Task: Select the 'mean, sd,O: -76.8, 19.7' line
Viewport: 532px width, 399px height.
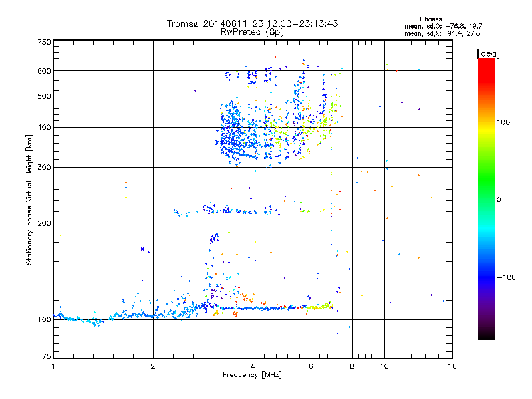Action: pyautogui.click(x=443, y=26)
